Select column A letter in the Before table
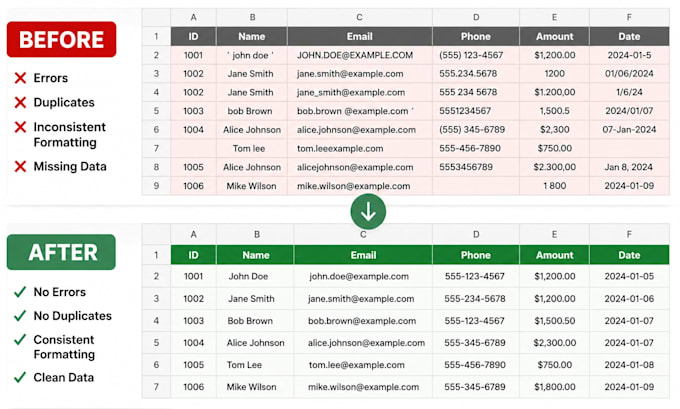The image size is (680, 409). point(193,17)
